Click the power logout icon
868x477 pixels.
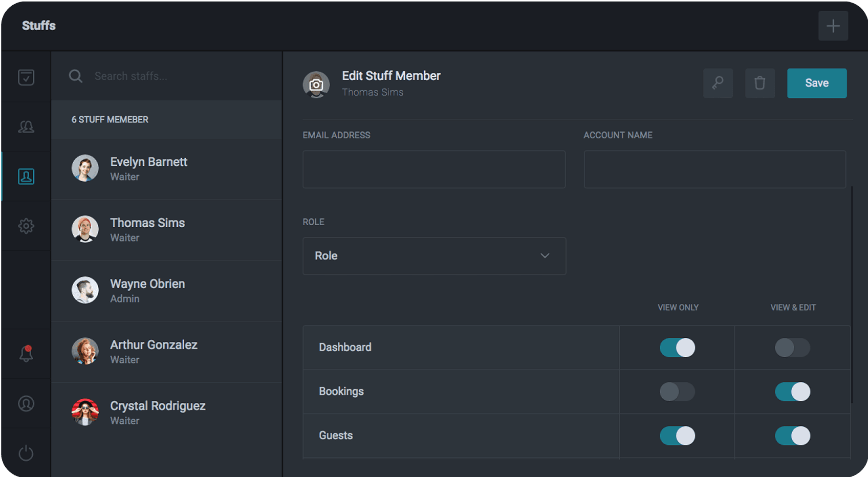(26, 453)
